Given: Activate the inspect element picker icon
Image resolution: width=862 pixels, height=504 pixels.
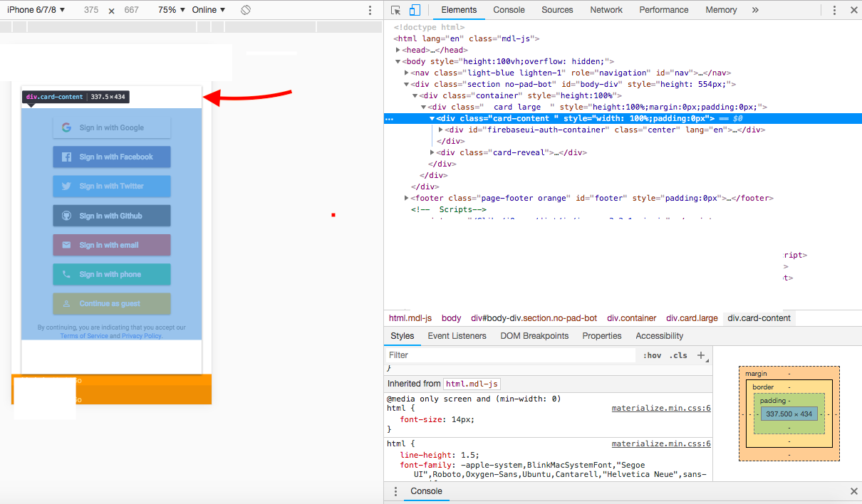Looking at the screenshot, I should [x=396, y=10].
